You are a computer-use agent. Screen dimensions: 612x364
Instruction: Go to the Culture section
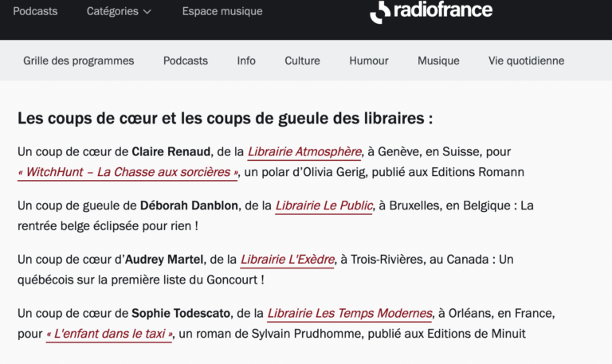click(x=302, y=61)
